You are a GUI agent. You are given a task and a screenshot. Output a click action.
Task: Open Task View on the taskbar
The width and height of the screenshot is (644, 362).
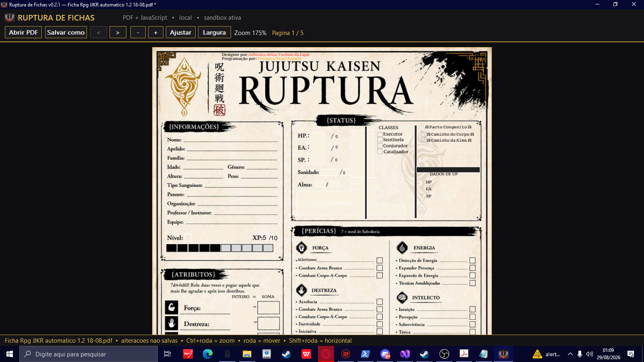click(x=167, y=354)
